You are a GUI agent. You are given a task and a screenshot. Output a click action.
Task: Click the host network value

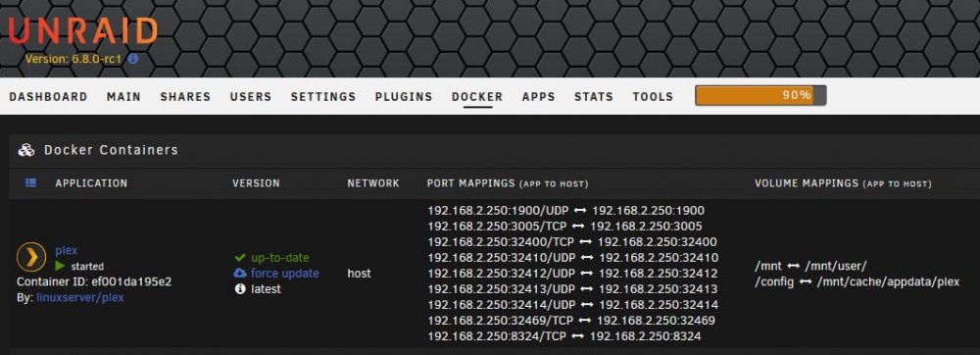click(x=359, y=274)
